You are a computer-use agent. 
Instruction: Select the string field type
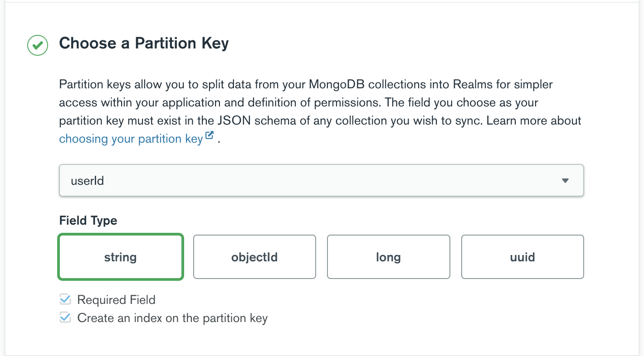(x=120, y=257)
